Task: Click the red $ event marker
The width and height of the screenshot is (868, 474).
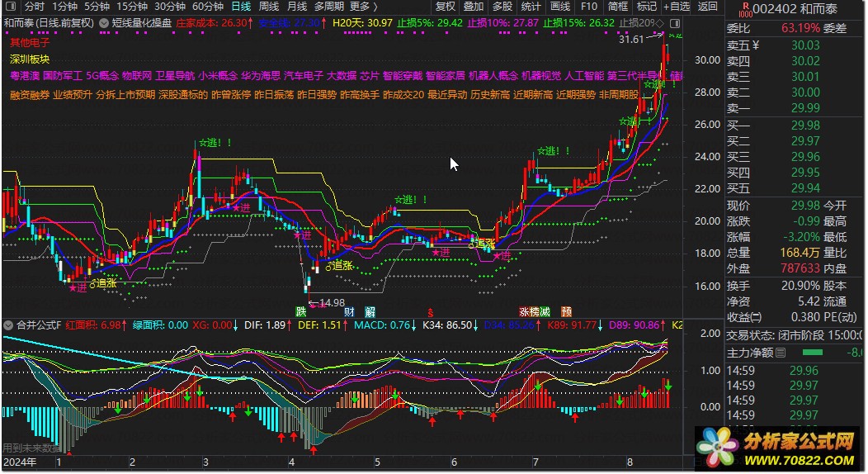Action: (430, 313)
